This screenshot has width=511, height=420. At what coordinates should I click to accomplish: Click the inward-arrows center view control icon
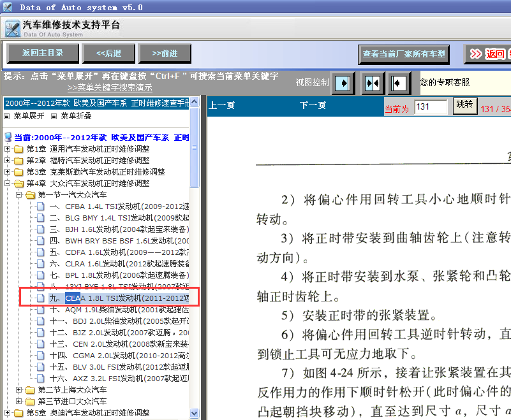pos(373,83)
